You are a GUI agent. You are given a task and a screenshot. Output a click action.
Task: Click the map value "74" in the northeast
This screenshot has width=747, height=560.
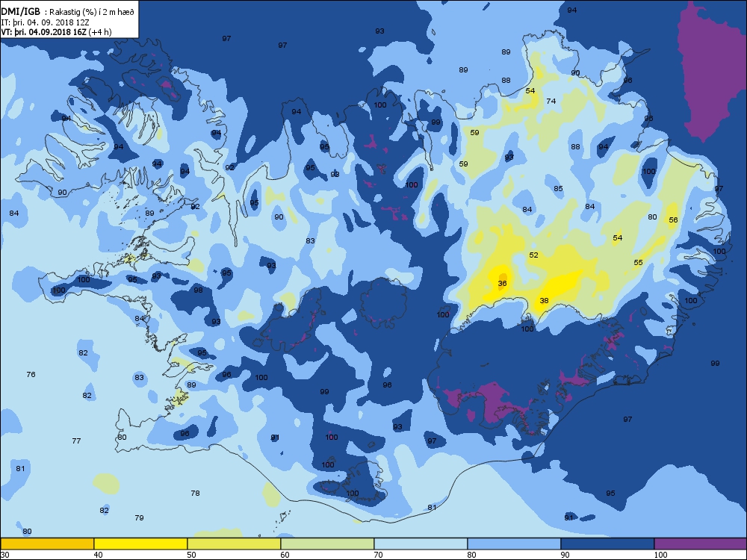pos(551,101)
